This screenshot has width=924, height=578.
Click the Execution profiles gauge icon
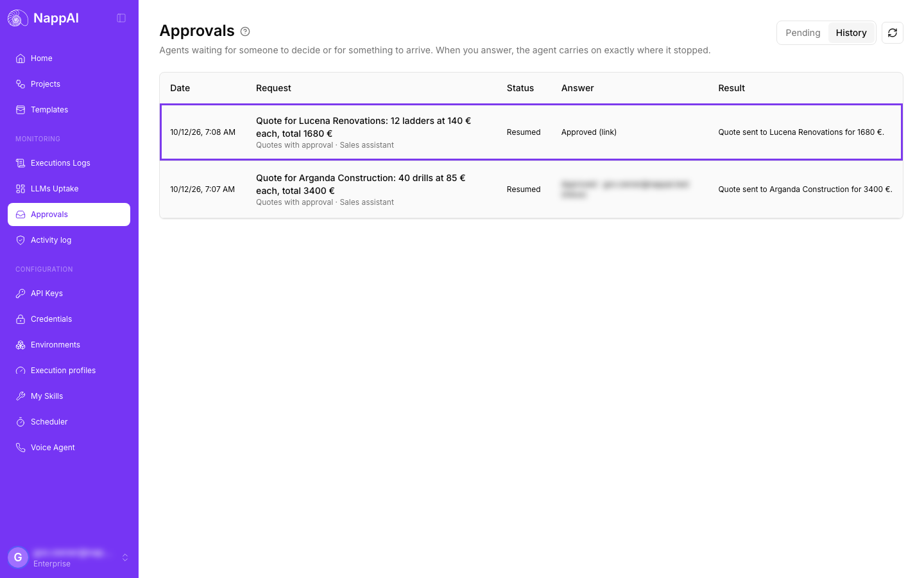click(x=21, y=371)
